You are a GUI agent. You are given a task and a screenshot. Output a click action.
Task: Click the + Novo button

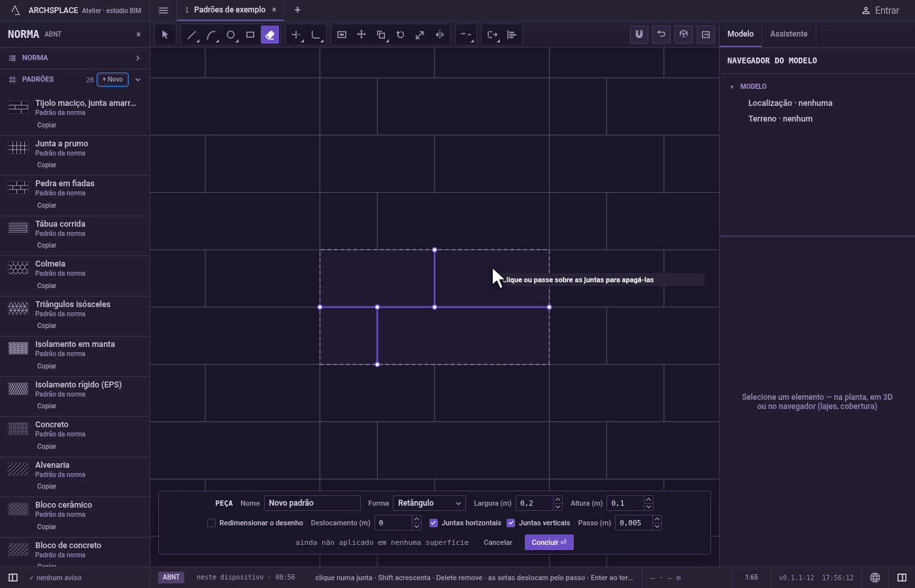point(112,80)
